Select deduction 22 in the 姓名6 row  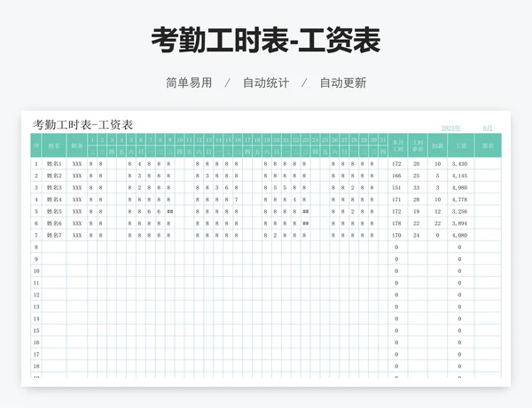438,224
